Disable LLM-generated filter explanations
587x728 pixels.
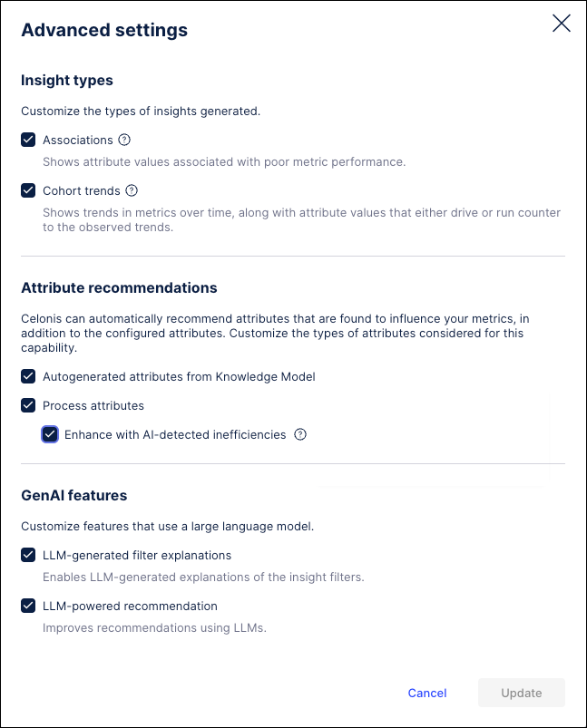tap(27, 555)
